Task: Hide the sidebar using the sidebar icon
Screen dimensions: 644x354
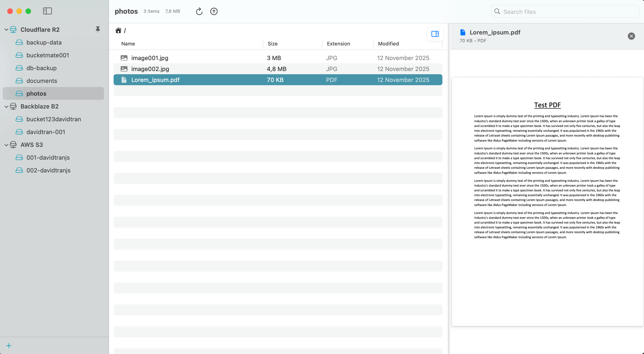Action: pos(47,11)
